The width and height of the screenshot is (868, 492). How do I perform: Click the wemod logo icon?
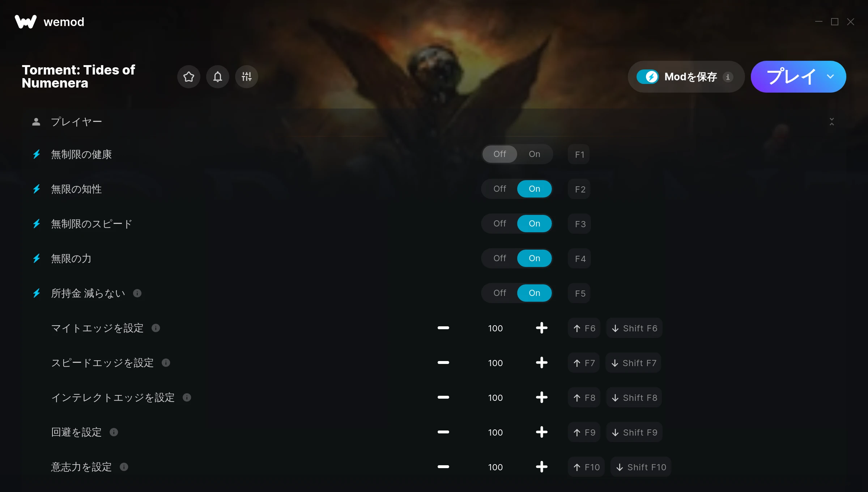coord(26,22)
